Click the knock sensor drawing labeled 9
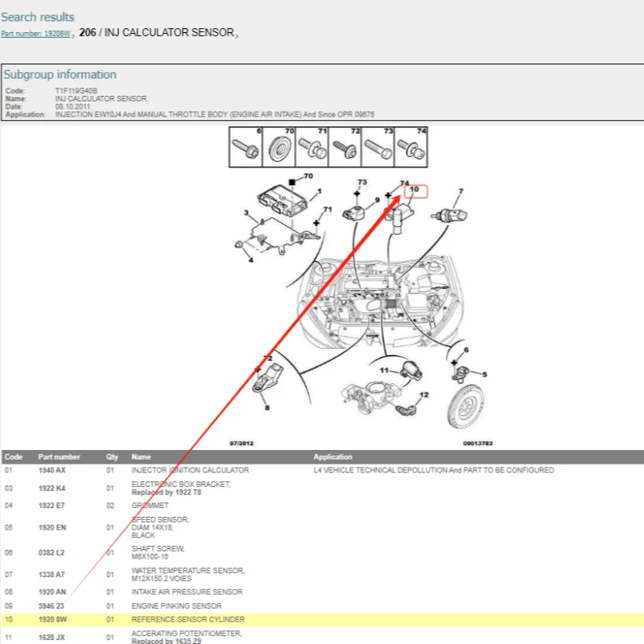 click(x=353, y=213)
